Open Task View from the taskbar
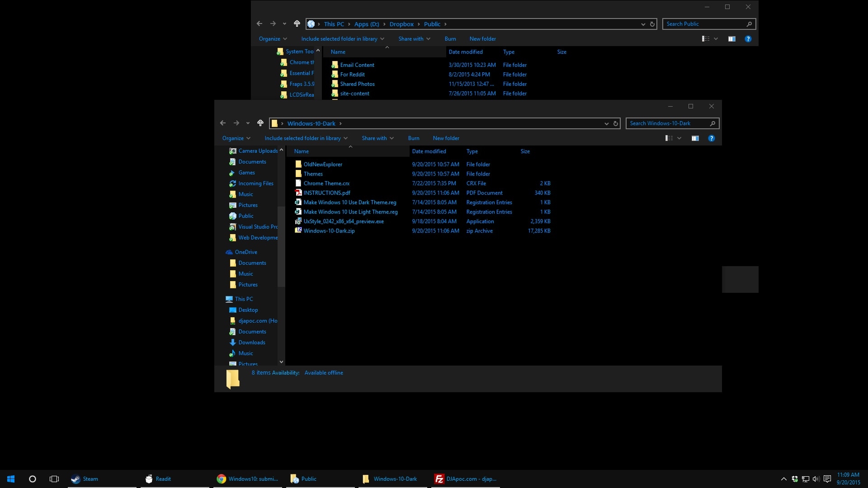The height and width of the screenshot is (488, 868). tap(54, 479)
